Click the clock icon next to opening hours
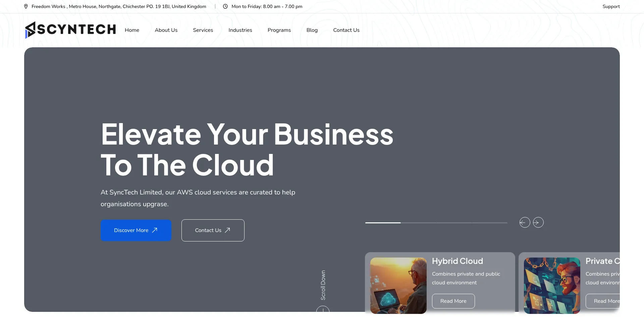Image resolution: width=644 pixels, height=333 pixels. (225, 6)
